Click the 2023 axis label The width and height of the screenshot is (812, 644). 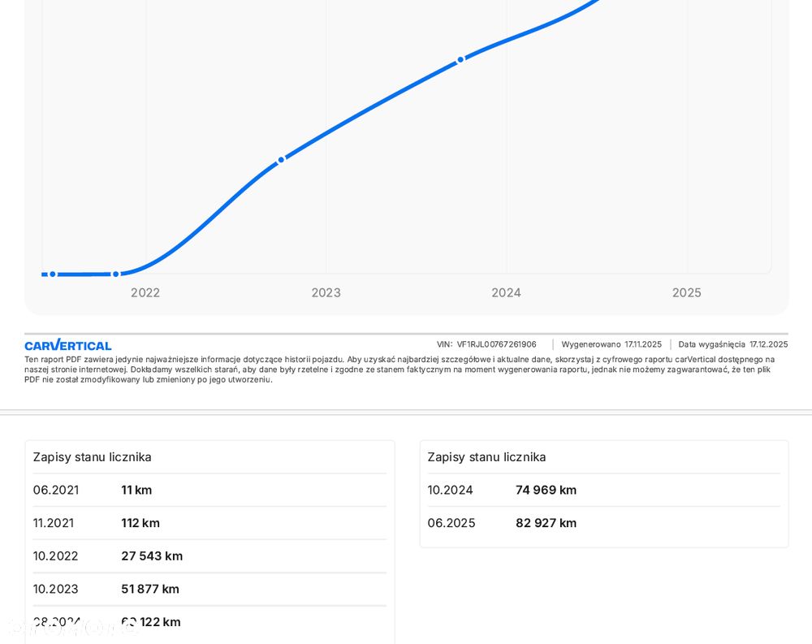[x=326, y=292]
